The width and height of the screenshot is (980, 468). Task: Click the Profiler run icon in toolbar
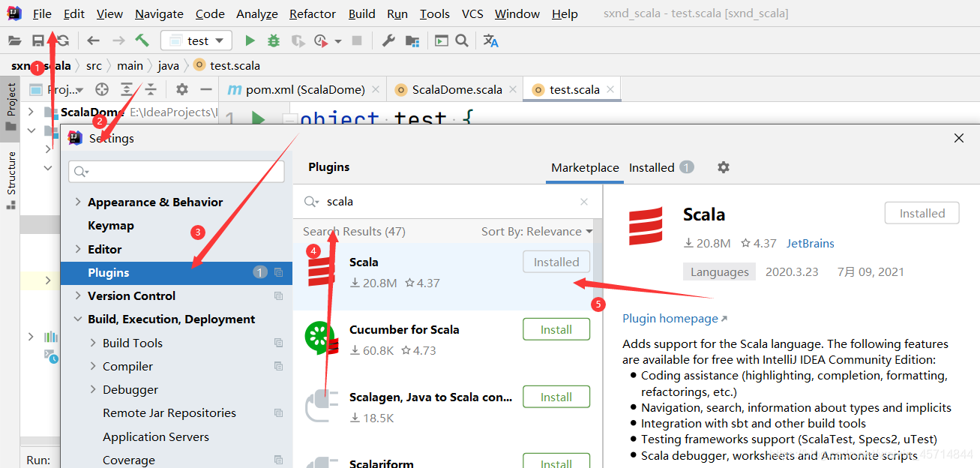pyautogui.click(x=321, y=40)
